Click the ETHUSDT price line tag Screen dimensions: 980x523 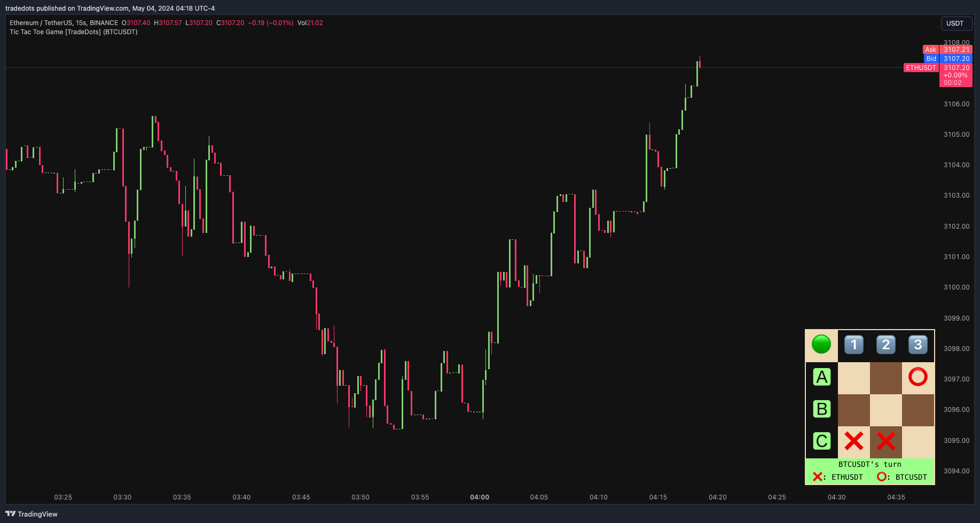click(921, 68)
